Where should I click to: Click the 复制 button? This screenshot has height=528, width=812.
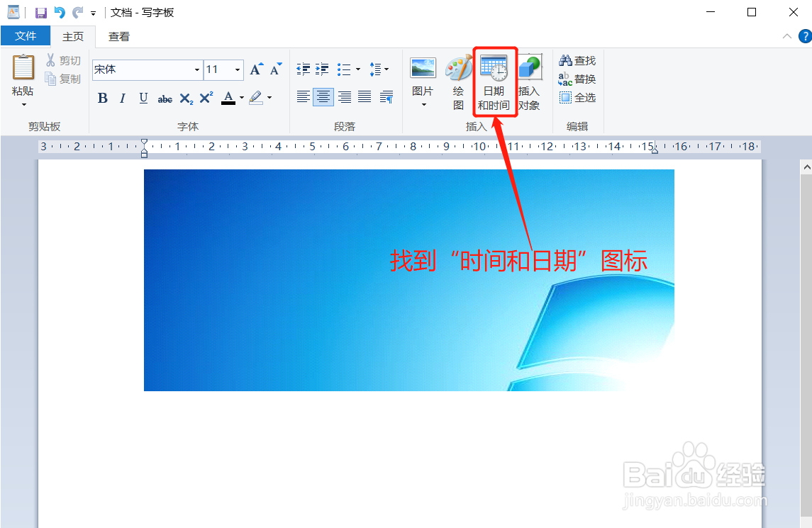tap(63, 79)
